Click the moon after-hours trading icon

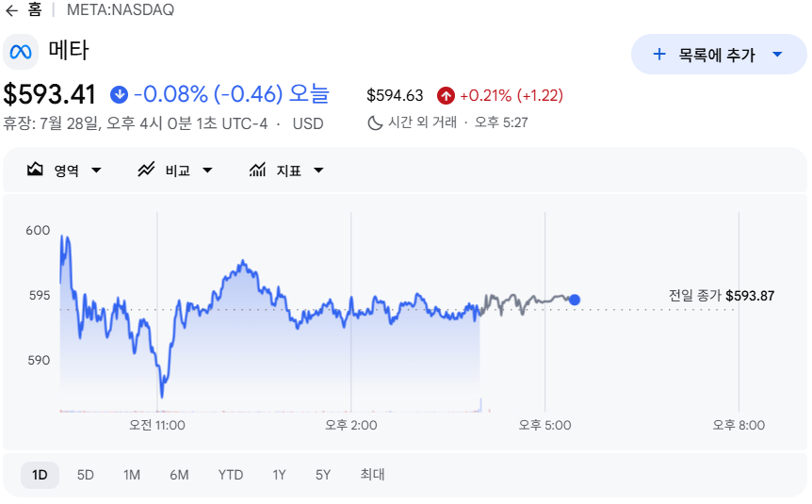(x=375, y=122)
